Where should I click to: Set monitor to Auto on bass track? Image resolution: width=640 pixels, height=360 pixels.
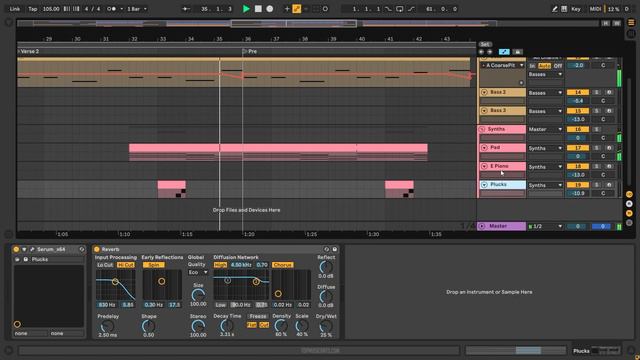tap(544, 66)
